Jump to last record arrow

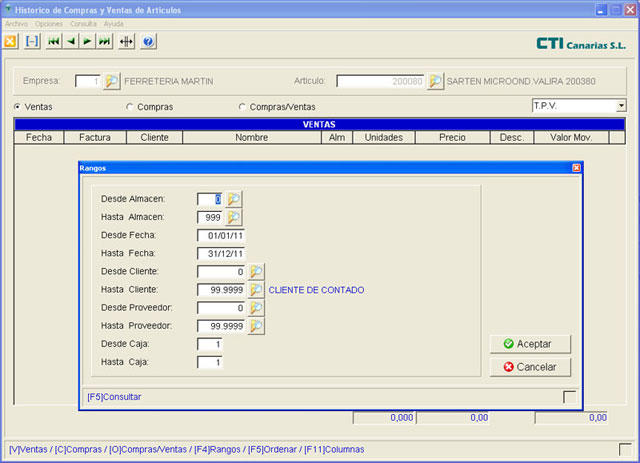(x=105, y=42)
